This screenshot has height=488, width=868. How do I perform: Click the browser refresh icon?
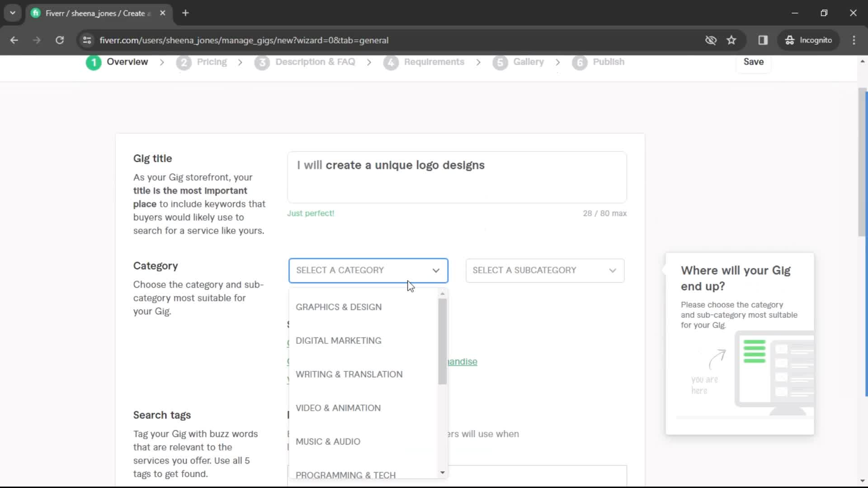[60, 40]
